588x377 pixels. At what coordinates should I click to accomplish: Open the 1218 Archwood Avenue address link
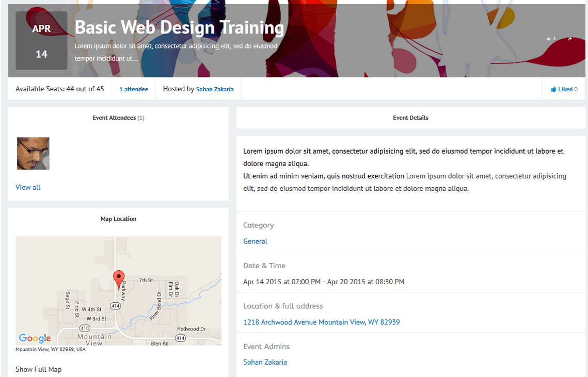321,322
